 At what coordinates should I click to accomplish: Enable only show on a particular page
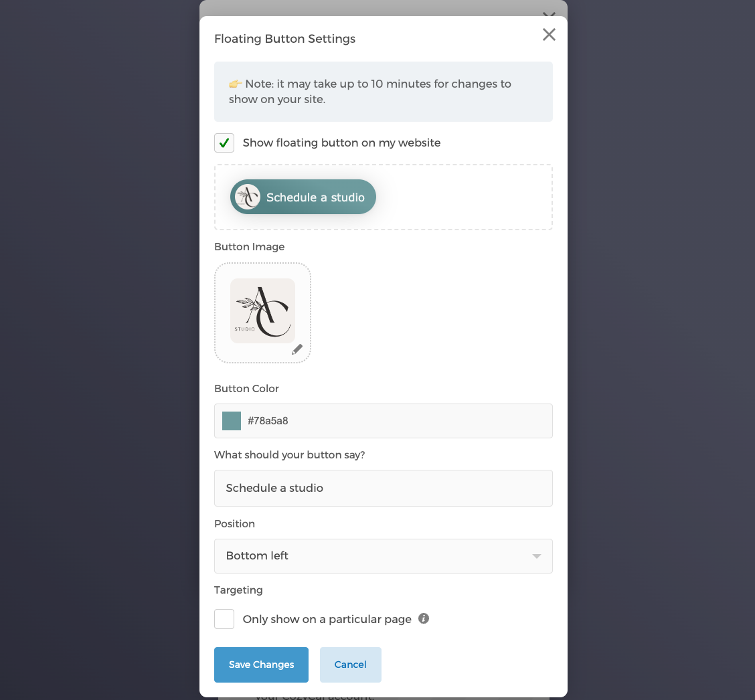tap(224, 618)
